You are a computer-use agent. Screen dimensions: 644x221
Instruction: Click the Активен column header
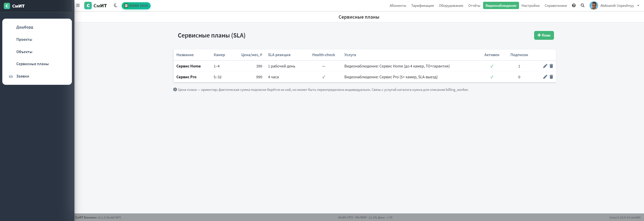coord(492,55)
